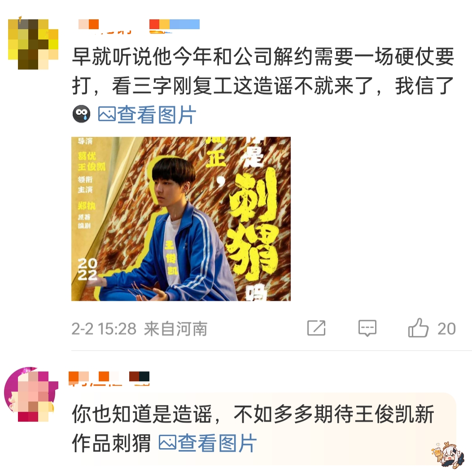Click the picture icon in the second comment's 查看图片
The width and height of the screenshot is (472, 476).
coord(167,443)
